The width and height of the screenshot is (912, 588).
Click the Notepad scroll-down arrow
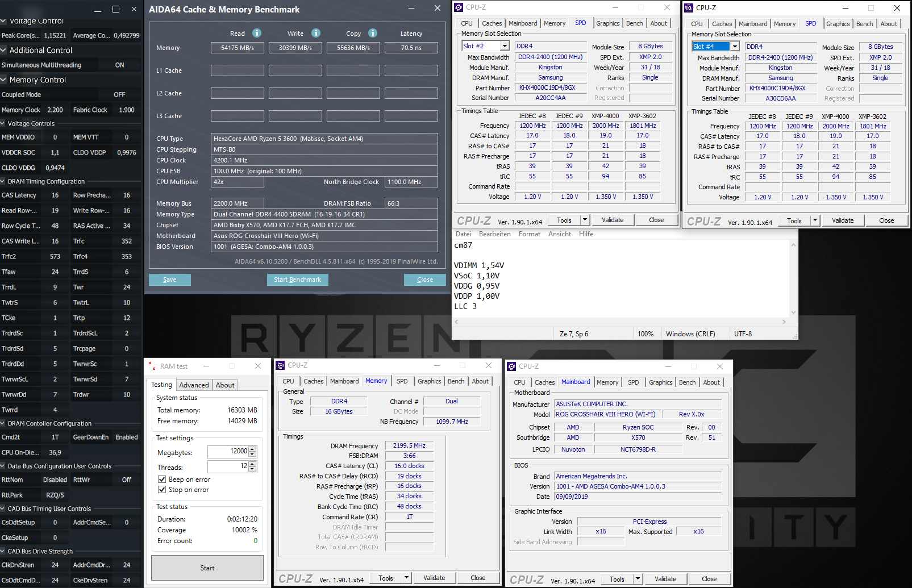(793, 312)
